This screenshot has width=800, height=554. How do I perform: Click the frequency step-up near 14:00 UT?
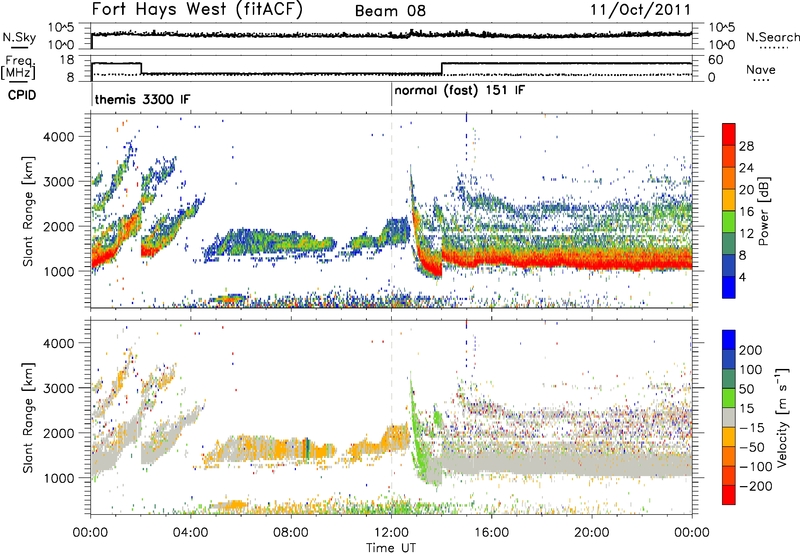point(442,68)
